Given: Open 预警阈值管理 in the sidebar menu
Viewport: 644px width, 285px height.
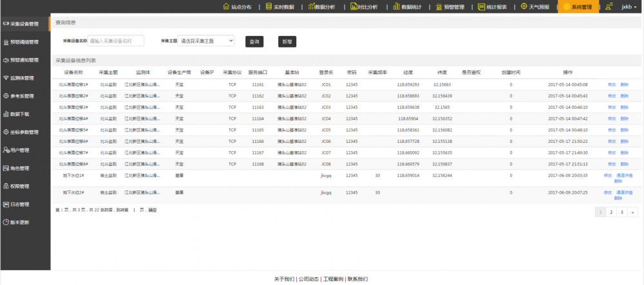Looking at the screenshot, I should coord(24,42).
